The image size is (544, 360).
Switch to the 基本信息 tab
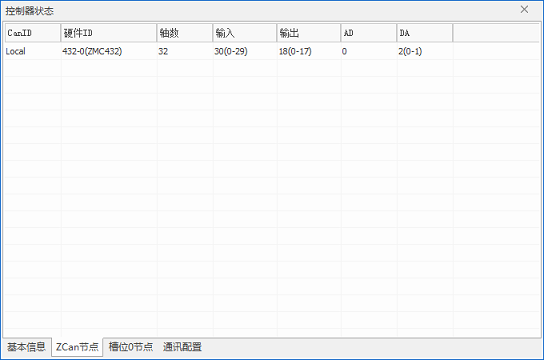click(x=26, y=346)
